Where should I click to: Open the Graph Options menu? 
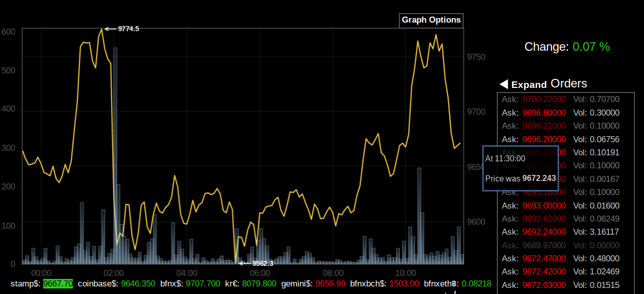pos(431,20)
